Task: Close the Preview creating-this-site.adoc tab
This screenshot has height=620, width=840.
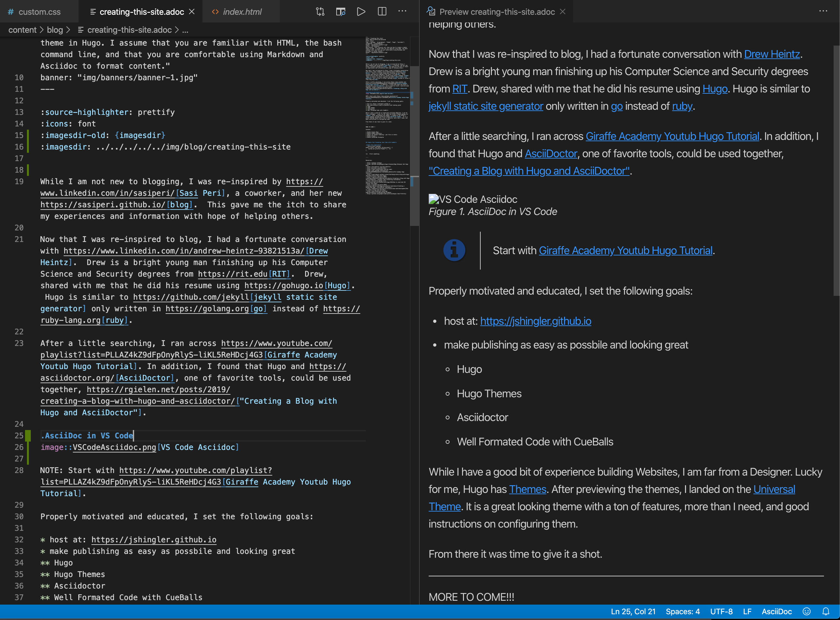Action: pos(562,12)
